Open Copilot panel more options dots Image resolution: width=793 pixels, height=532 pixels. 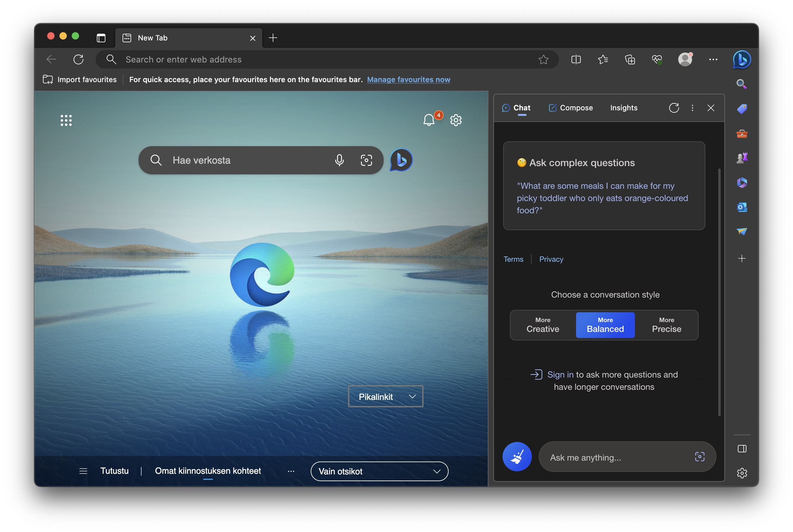coord(692,108)
